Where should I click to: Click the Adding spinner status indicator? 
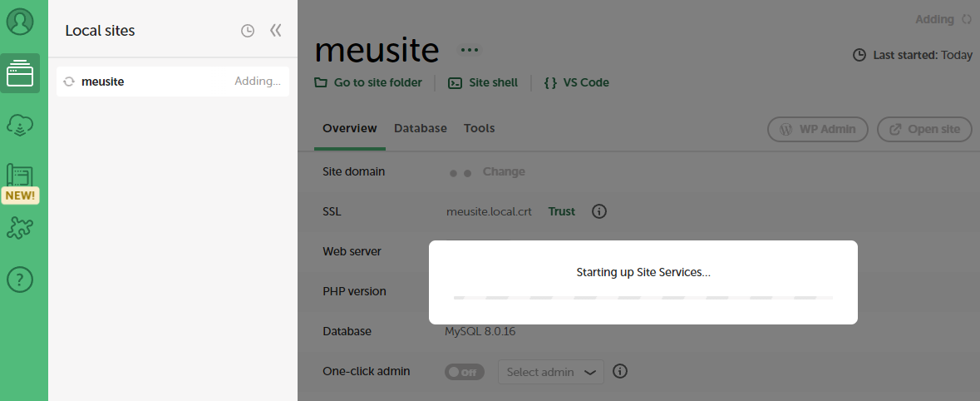click(967, 19)
